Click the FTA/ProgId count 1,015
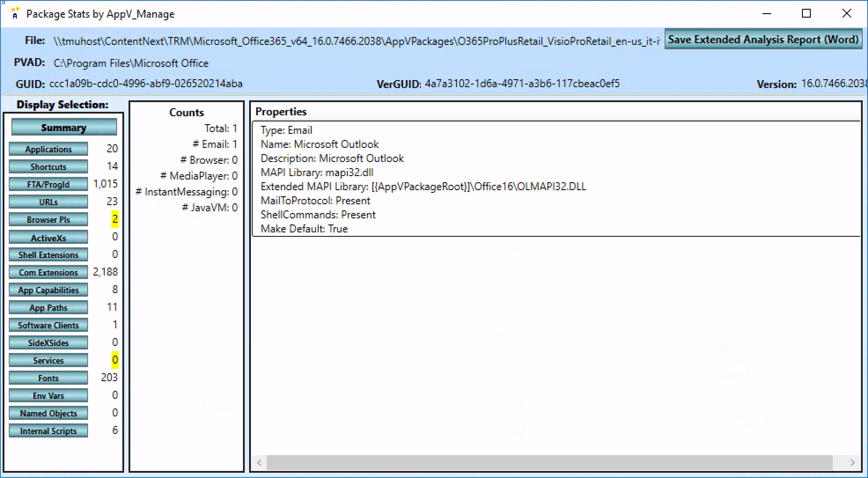This screenshot has width=868, height=478. click(x=105, y=184)
